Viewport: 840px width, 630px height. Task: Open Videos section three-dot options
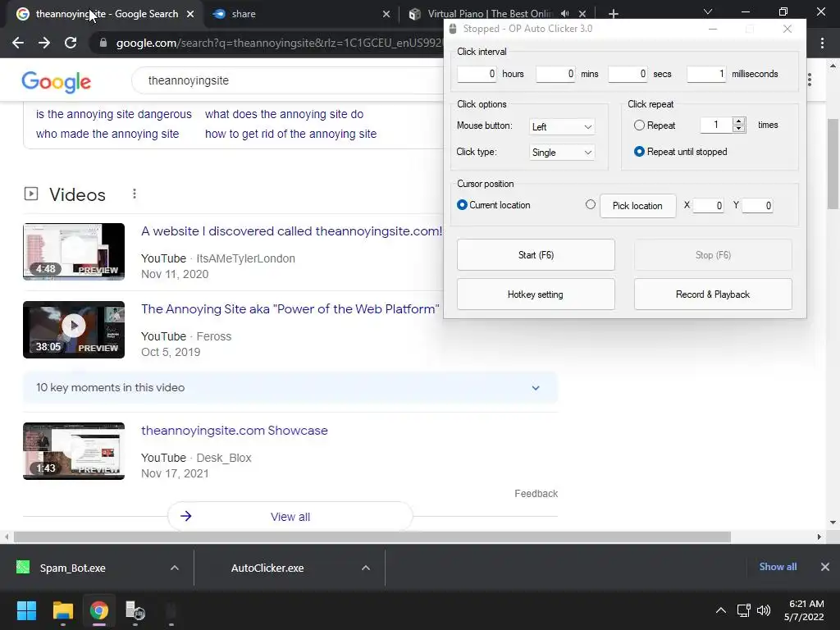[135, 194]
